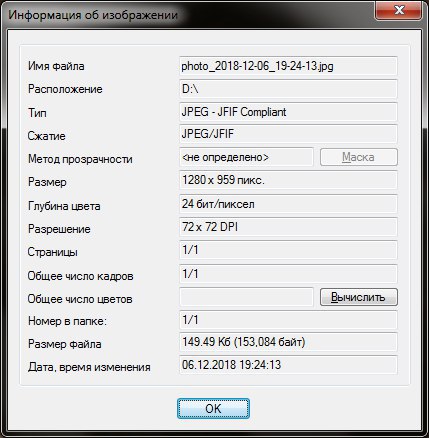Screen dimensions: 429x438
Task: Click the Расположение field showing D:\
Action: (x=288, y=89)
